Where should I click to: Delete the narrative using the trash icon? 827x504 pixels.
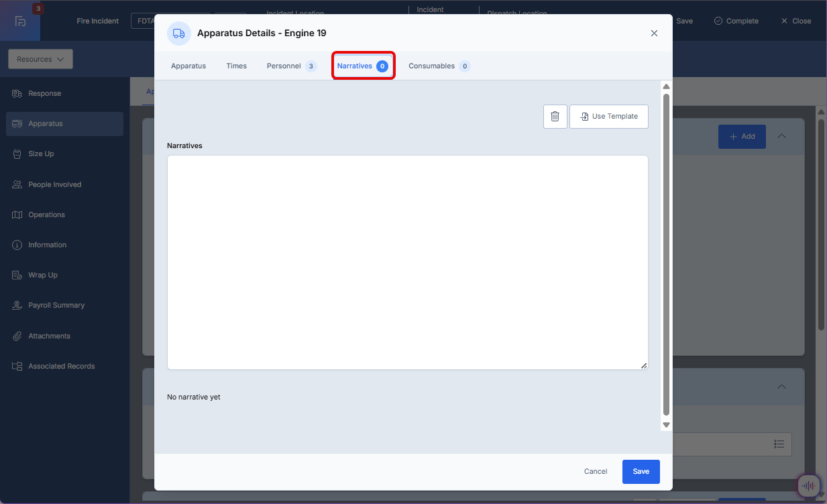(x=555, y=117)
